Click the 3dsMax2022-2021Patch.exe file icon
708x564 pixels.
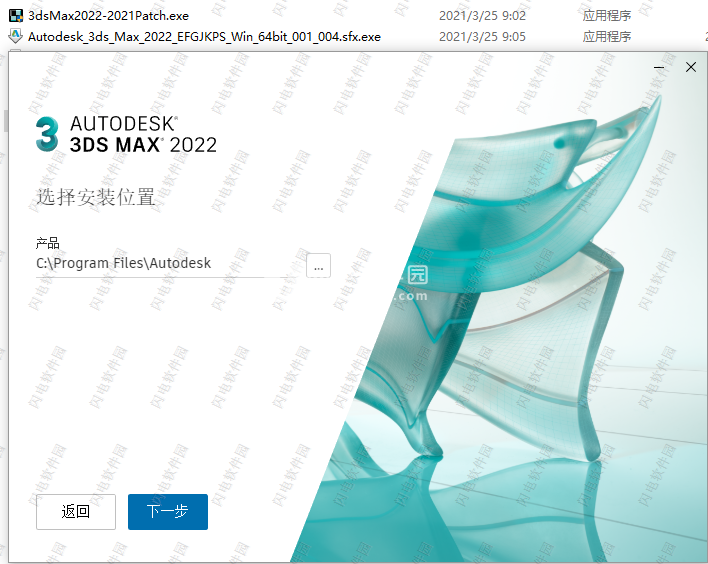(x=16, y=16)
